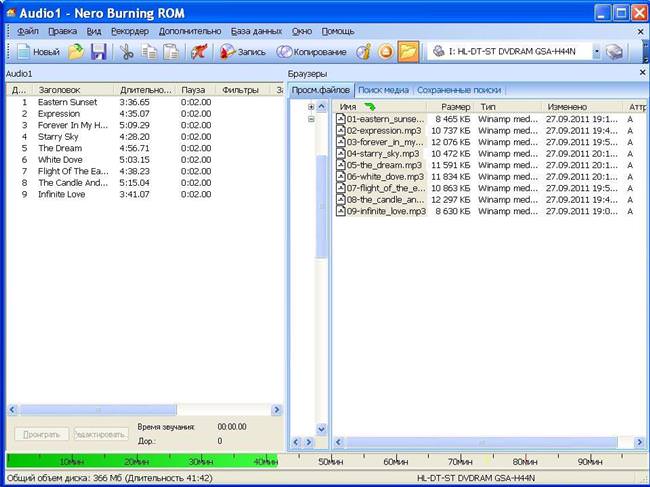Image resolution: width=650 pixels, height=487 pixels.
Task: Sort files by the Имя column header
Action: 380,107
